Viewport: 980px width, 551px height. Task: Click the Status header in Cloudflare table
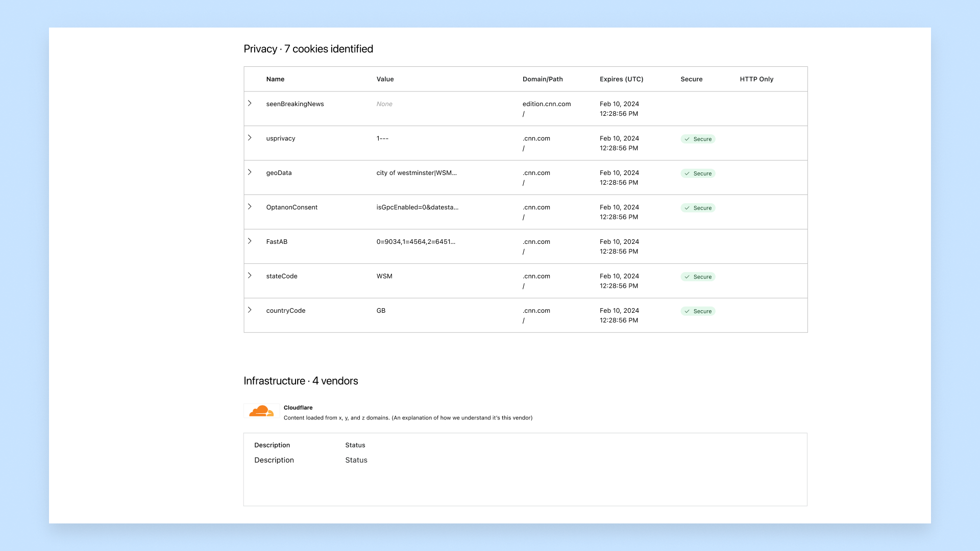pos(355,445)
